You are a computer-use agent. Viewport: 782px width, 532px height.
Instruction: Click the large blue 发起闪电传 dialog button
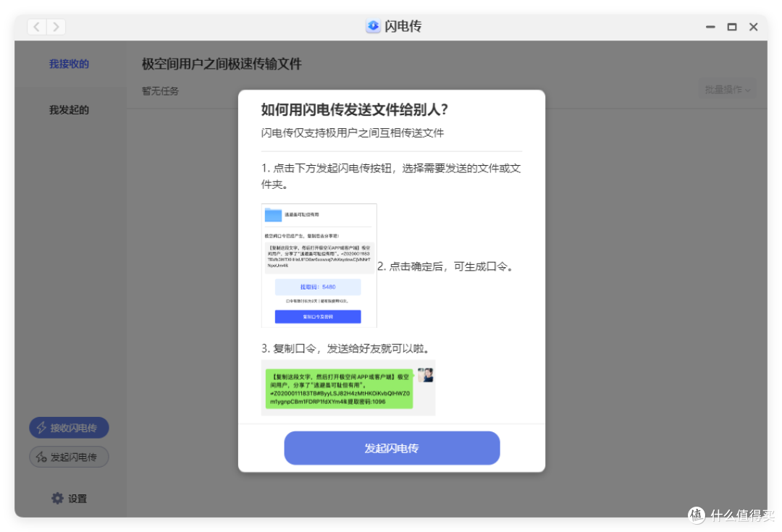(x=392, y=448)
